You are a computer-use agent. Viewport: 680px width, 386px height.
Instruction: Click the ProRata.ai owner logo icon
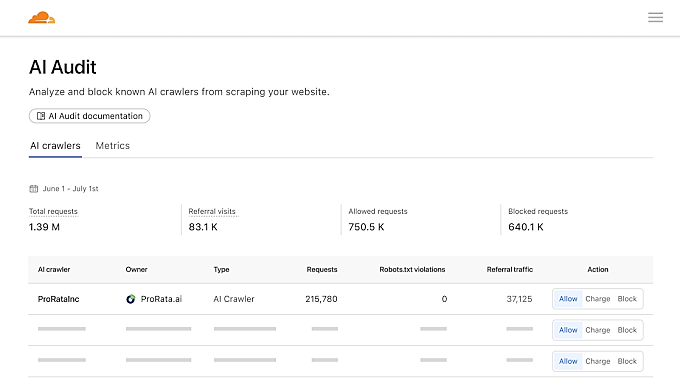pos(131,299)
